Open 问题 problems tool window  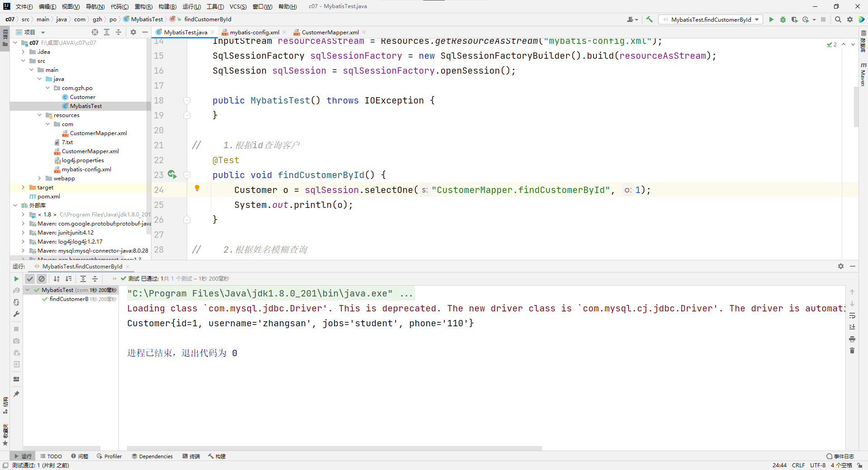[80, 456]
